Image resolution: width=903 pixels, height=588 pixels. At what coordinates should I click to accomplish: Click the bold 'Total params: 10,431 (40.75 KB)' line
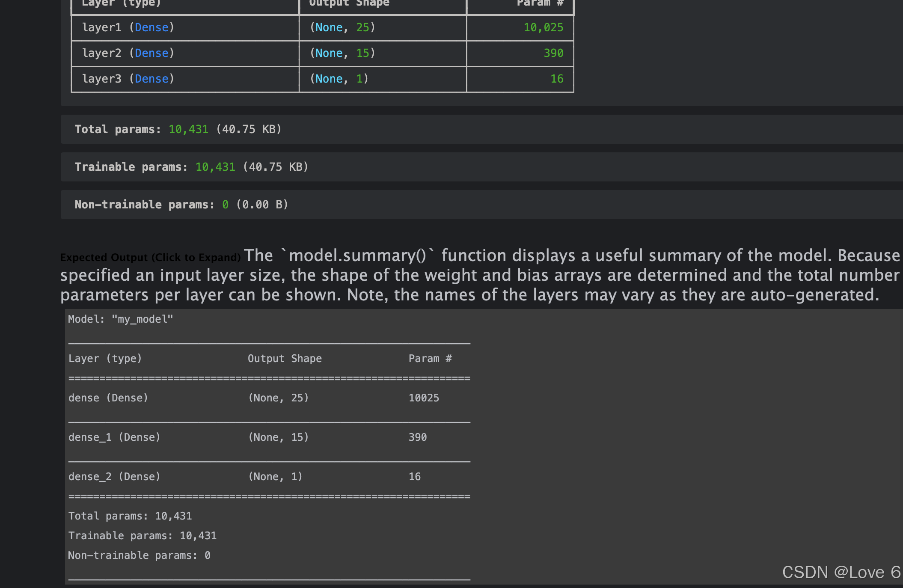pyautogui.click(x=178, y=129)
